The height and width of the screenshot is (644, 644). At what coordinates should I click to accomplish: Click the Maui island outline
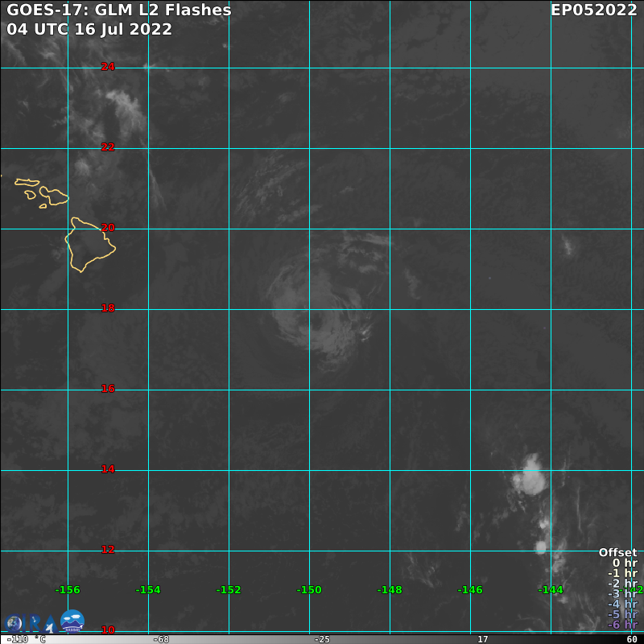pos(54,196)
